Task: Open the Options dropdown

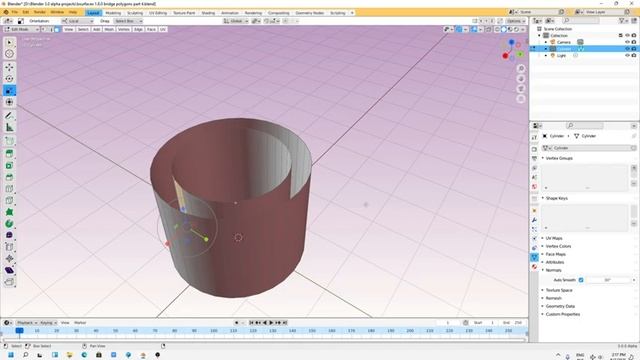Action: (516, 21)
